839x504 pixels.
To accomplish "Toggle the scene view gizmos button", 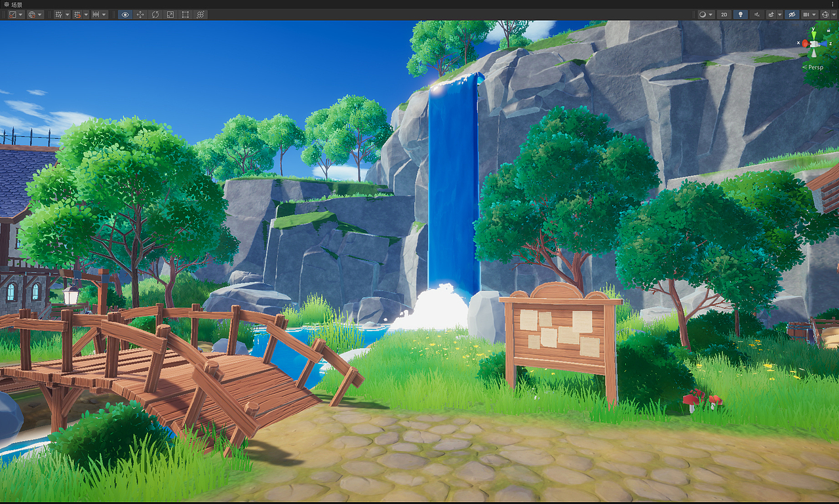I will [x=825, y=14].
